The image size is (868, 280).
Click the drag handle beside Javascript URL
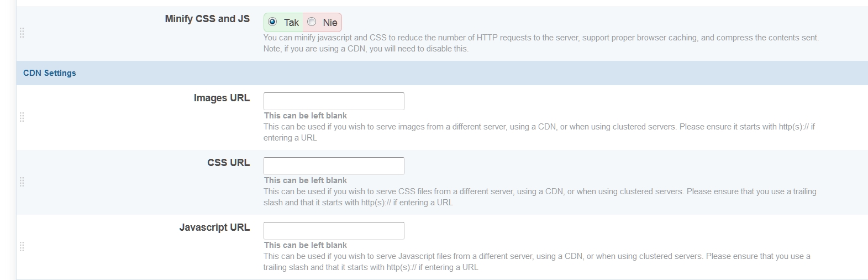tap(22, 247)
